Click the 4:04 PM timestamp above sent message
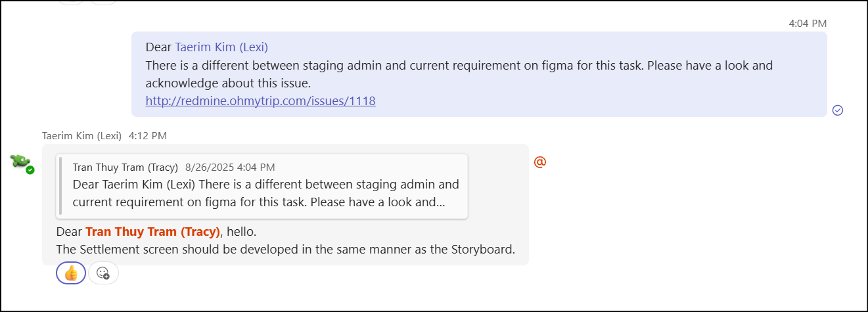868x312 pixels. click(808, 23)
